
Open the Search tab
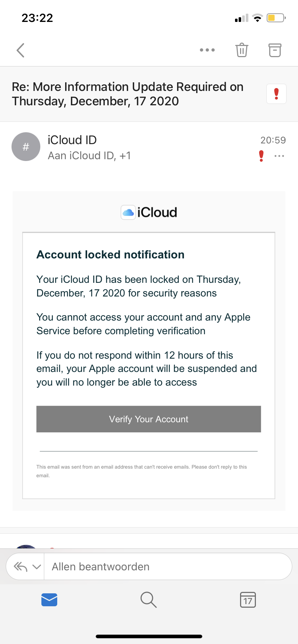[148, 600]
